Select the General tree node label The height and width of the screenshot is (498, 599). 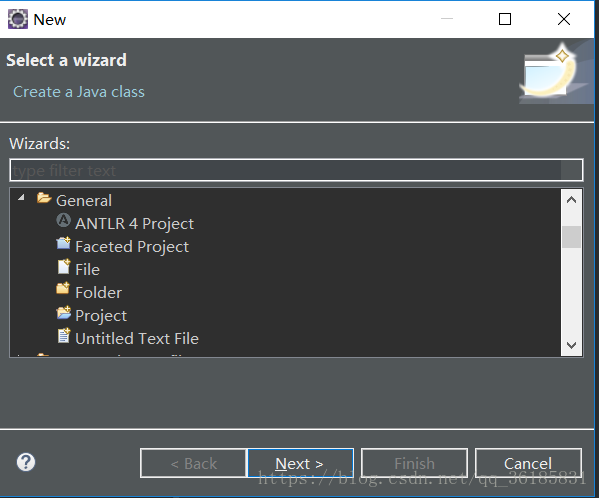84,201
